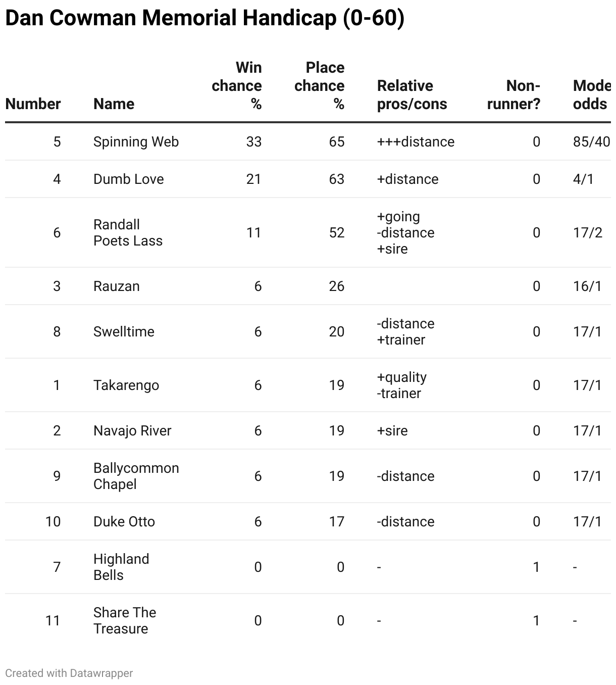Click the "Win chance %" column header

pyautogui.click(x=237, y=86)
